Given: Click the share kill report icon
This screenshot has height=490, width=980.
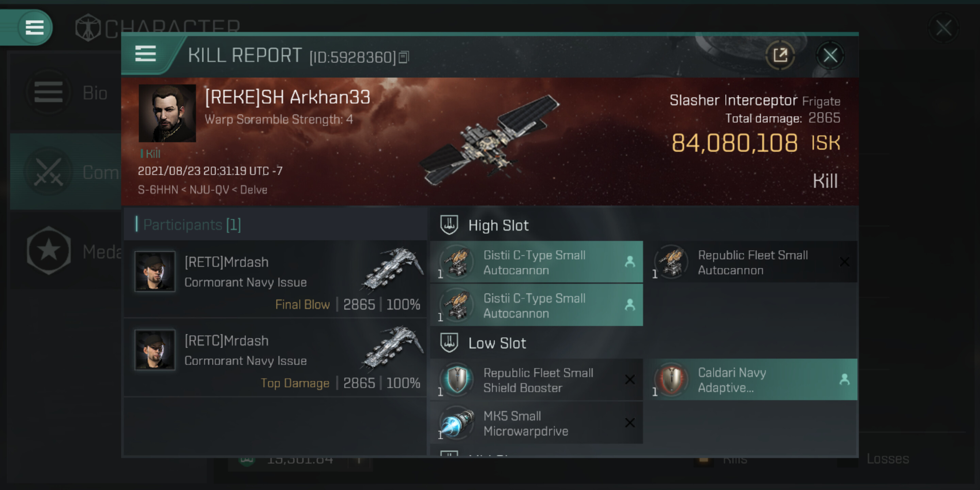Looking at the screenshot, I should coord(780,55).
